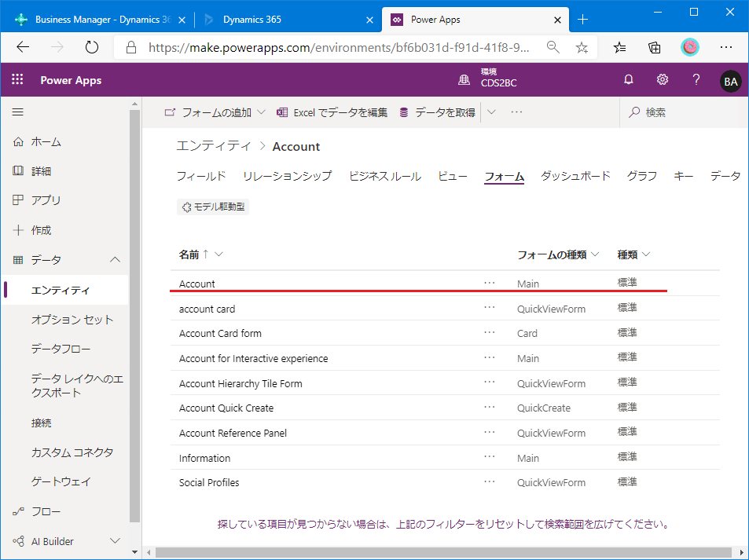This screenshot has width=749, height=560.
Task: Open more options for Account Quick Create
Action: click(489, 407)
